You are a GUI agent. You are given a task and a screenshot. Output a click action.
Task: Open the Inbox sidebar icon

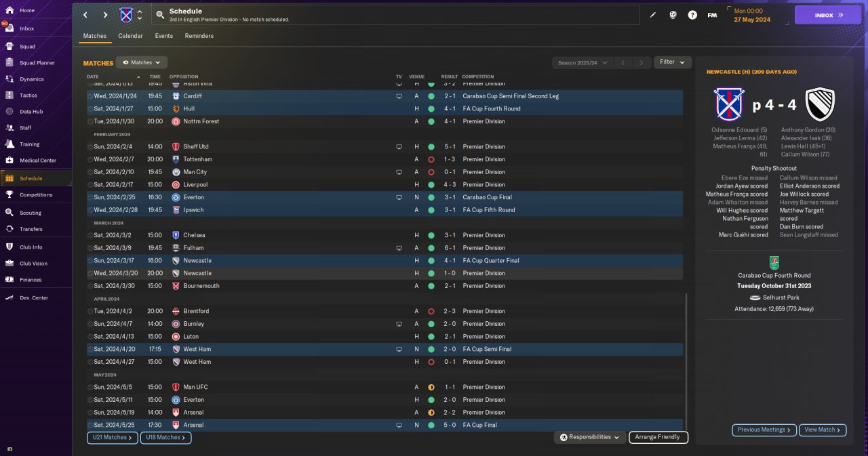9,28
